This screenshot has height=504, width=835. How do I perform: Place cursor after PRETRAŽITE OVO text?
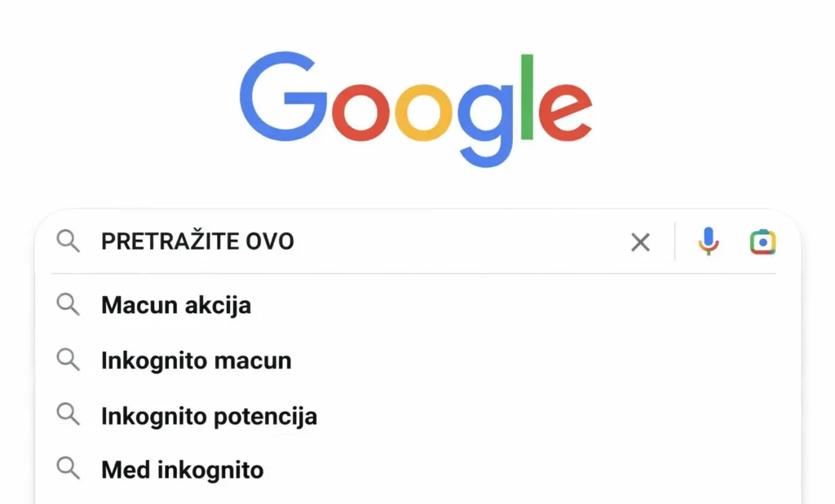pyautogui.click(x=300, y=241)
